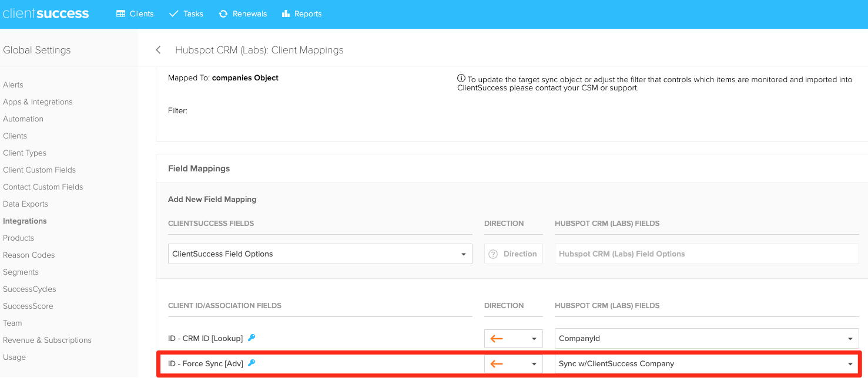868x378 pixels.
Task: Open the CompanyId field dropdown
Action: pos(707,339)
